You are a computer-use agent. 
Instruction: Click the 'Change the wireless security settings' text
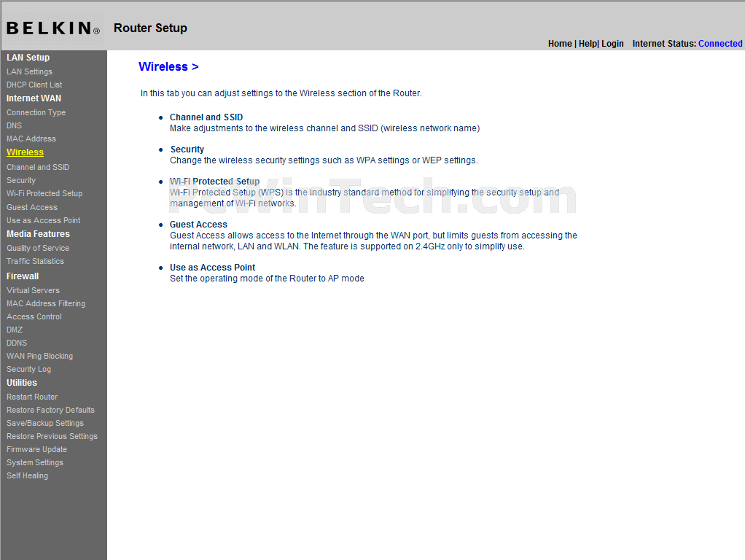[324, 160]
